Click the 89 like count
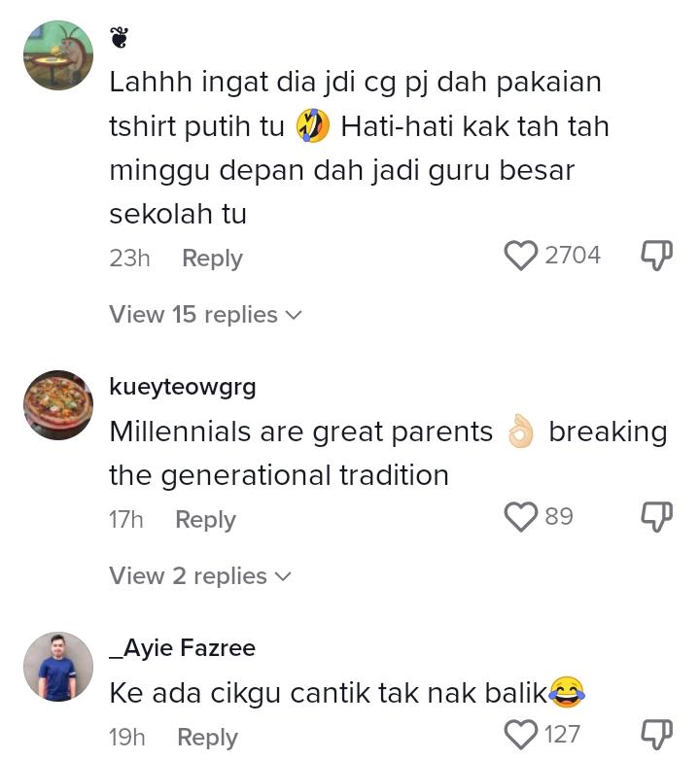 coord(559,517)
